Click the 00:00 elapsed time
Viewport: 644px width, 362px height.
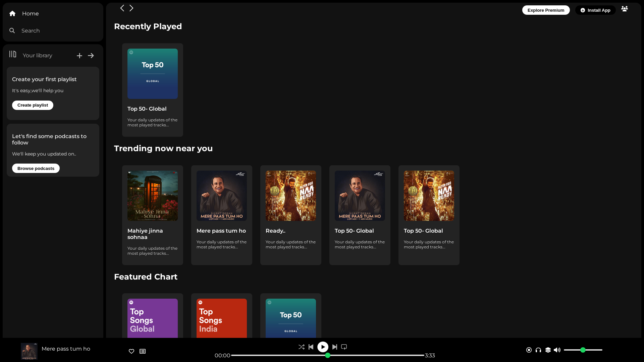[x=222, y=356]
